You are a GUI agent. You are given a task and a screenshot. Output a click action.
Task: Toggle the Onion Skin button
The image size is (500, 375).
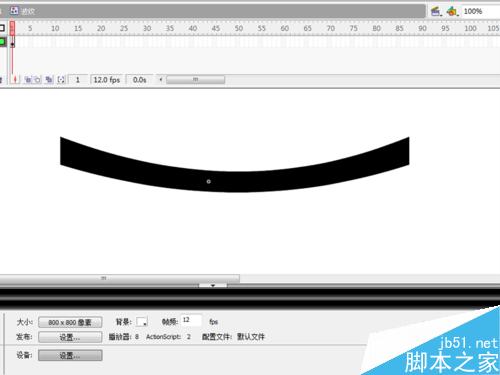pos(28,80)
